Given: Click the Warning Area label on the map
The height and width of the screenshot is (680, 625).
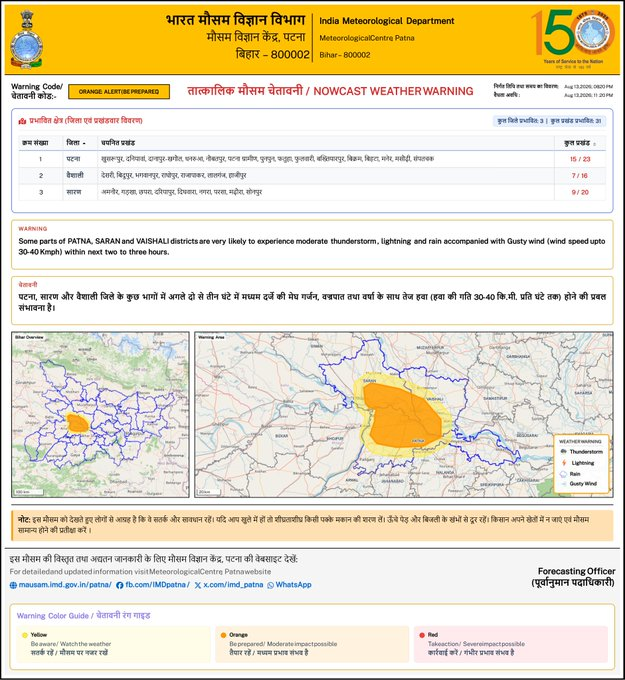Looking at the screenshot, I should [211, 337].
